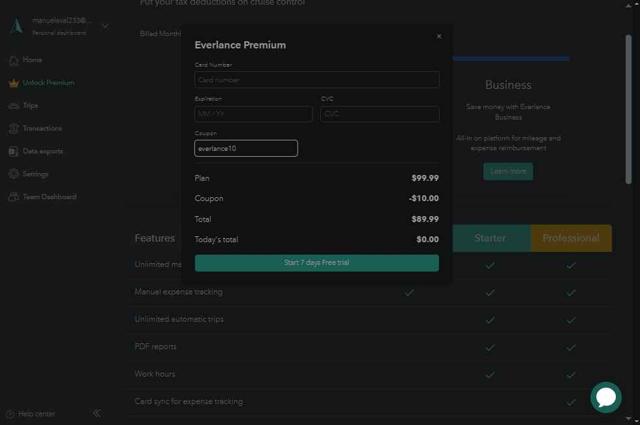The width and height of the screenshot is (640, 425).
Task: Click Starter checkmark for PDF reports
Action: click(x=490, y=347)
